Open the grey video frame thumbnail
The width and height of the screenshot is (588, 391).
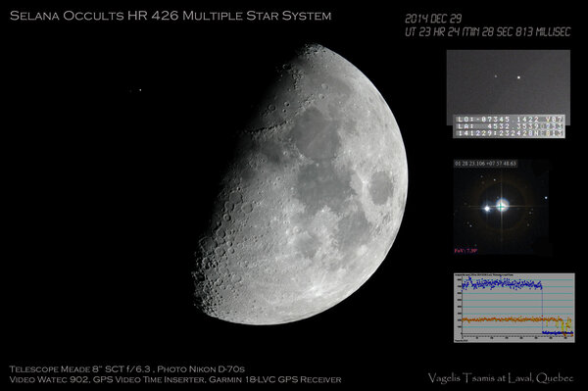(508, 87)
